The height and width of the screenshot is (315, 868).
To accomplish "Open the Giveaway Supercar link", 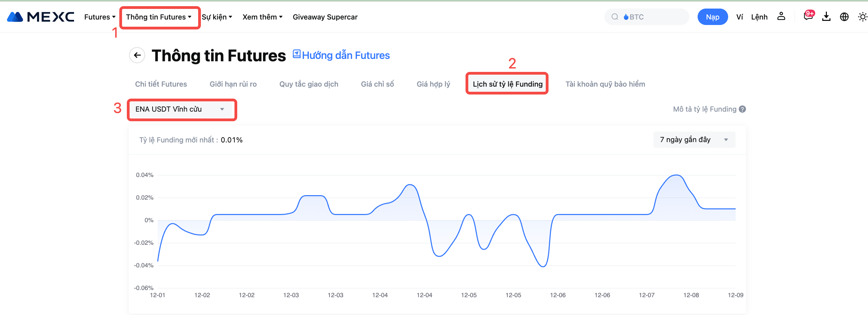I will 325,17.
